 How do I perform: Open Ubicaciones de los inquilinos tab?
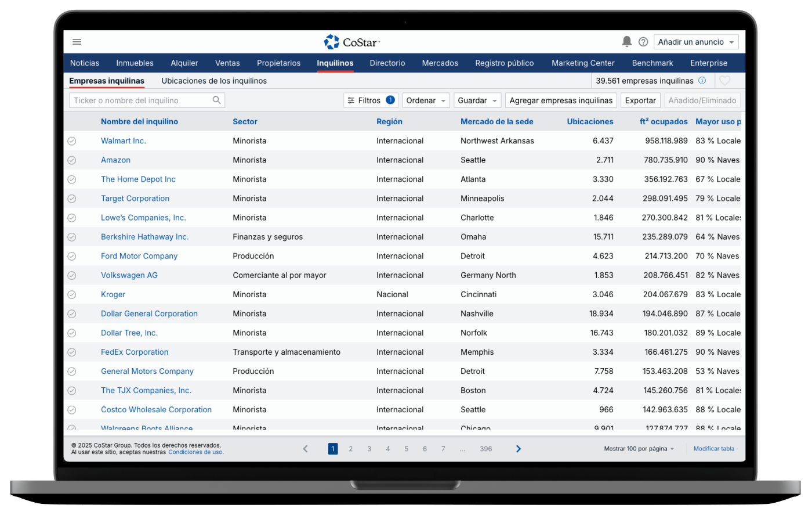pyautogui.click(x=214, y=81)
